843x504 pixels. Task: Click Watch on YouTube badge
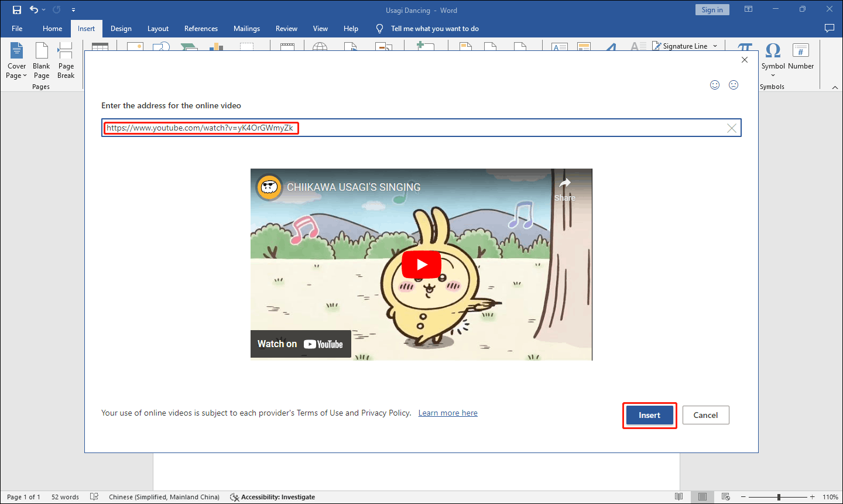coord(301,344)
